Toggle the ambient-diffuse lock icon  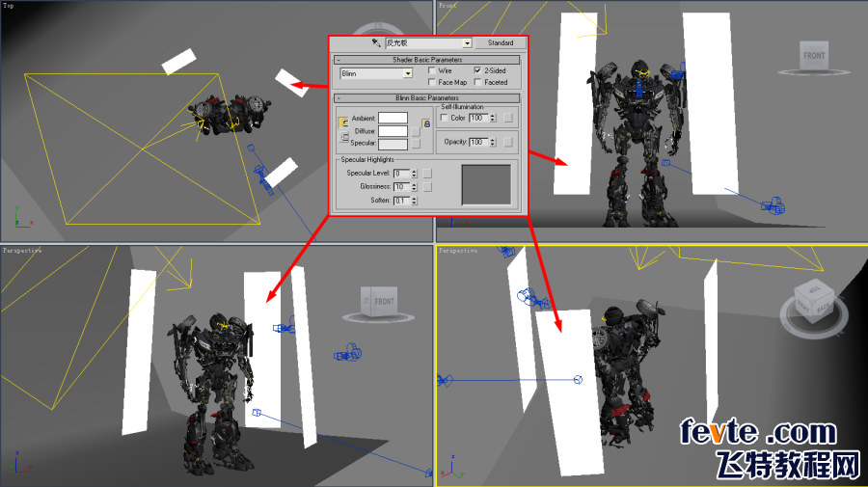click(x=343, y=122)
